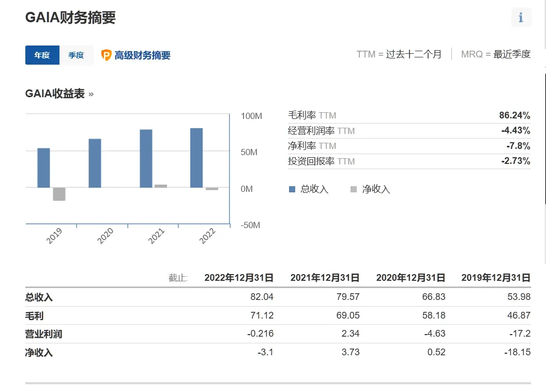This screenshot has height=392, width=546.
Task: Switch to the 季度 tab
Action: (x=76, y=55)
